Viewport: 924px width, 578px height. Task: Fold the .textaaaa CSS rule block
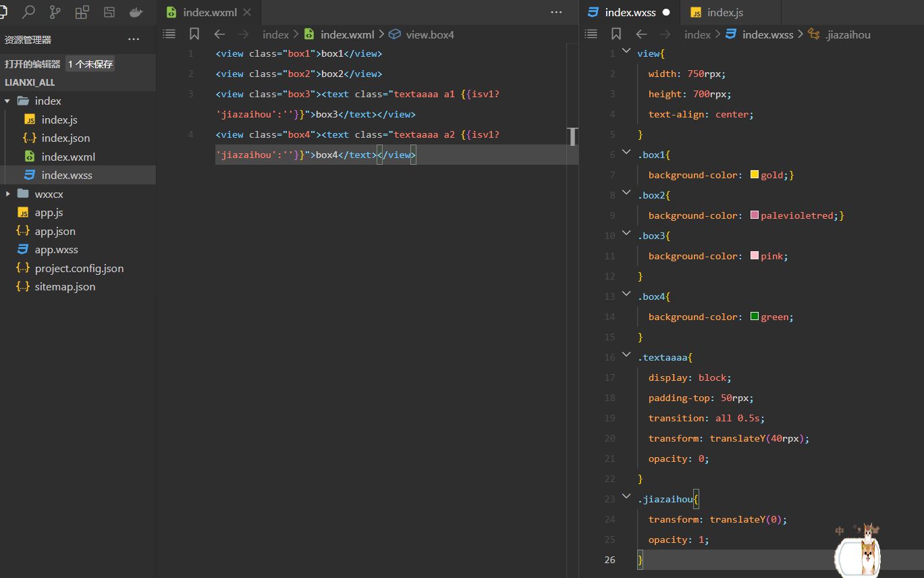(x=626, y=357)
